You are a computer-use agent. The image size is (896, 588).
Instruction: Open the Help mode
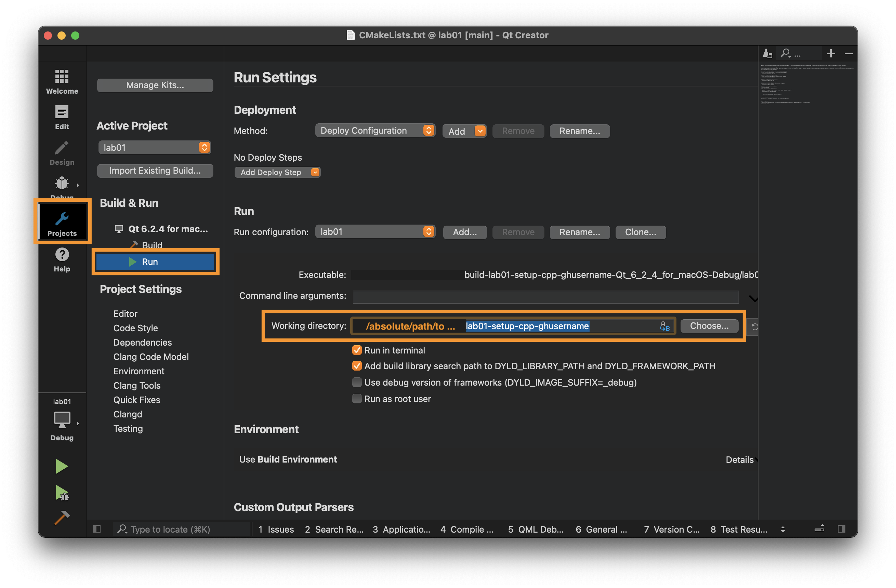point(62,260)
